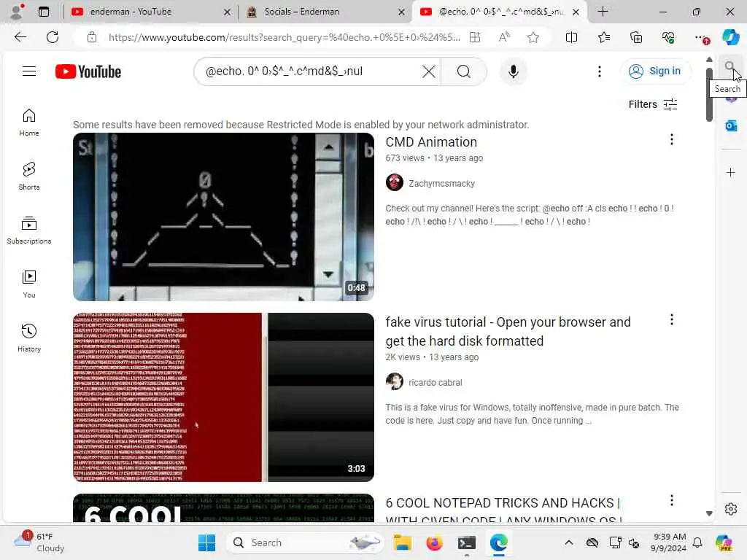This screenshot has width=747, height=560.
Task: Open the Windows Start menu
Action: [206, 542]
